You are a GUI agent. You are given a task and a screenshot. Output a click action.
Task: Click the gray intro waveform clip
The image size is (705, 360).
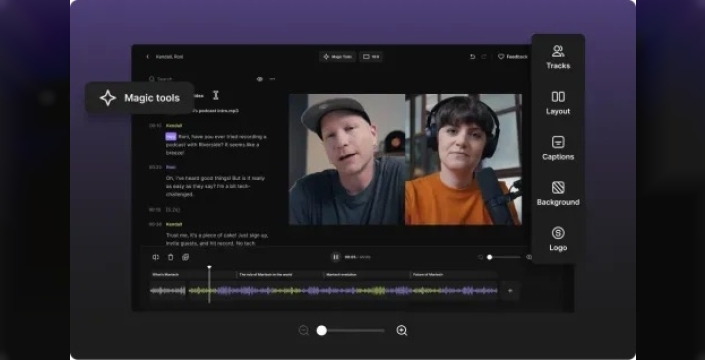click(168, 291)
